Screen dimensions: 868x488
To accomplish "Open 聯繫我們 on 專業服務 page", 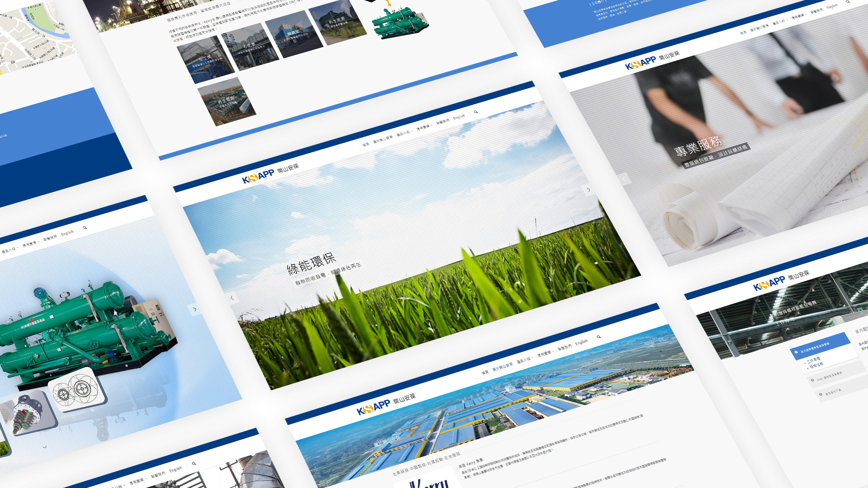I will point(817,11).
